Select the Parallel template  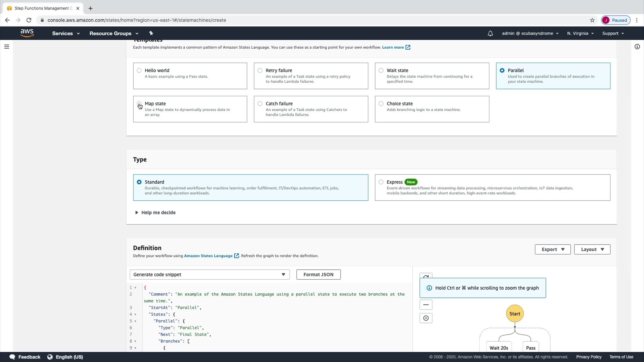pos(553,76)
